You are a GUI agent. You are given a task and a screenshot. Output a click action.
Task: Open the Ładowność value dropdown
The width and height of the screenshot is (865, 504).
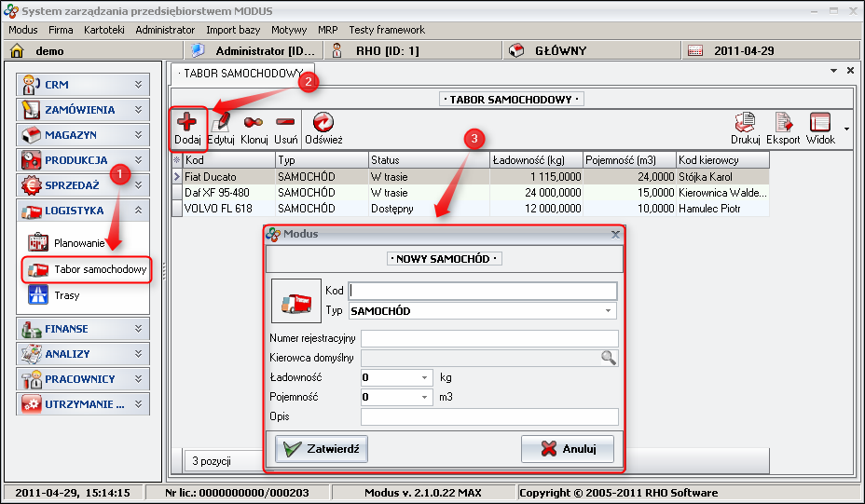coord(424,378)
